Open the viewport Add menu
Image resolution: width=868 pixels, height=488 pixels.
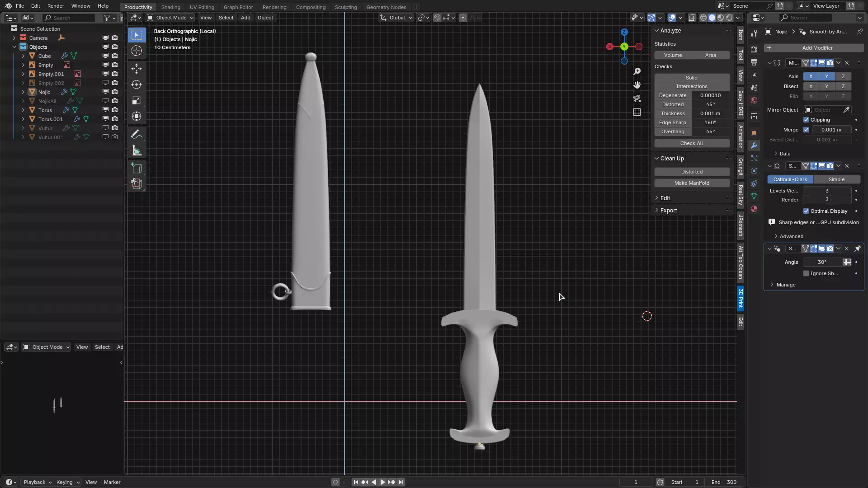(x=245, y=18)
